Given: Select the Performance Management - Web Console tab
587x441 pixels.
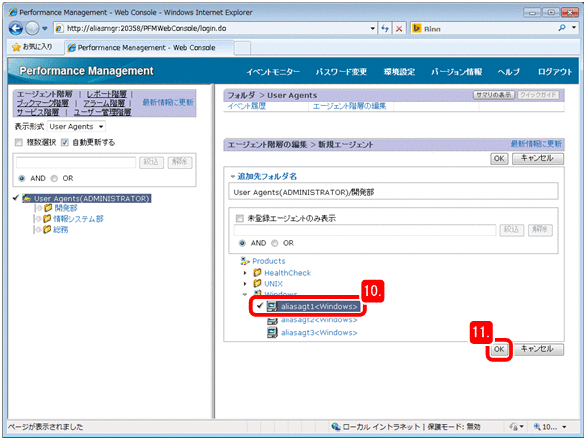Looking at the screenshot, I should 149,48.
